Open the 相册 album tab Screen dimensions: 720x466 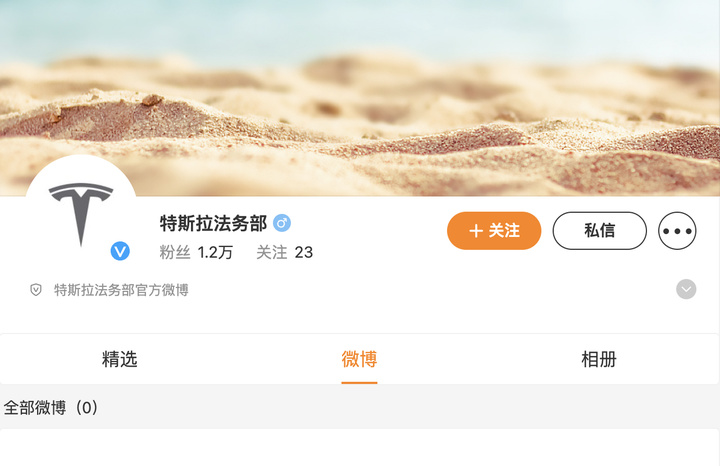(599, 359)
